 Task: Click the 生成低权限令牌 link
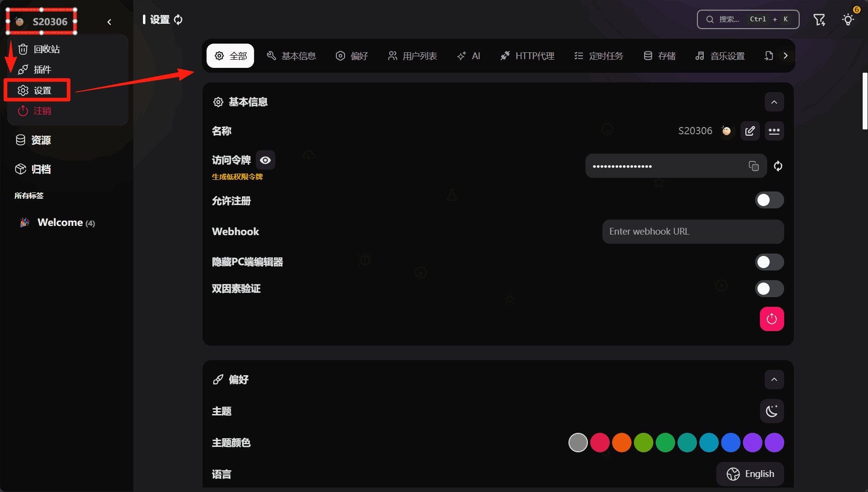(x=237, y=177)
